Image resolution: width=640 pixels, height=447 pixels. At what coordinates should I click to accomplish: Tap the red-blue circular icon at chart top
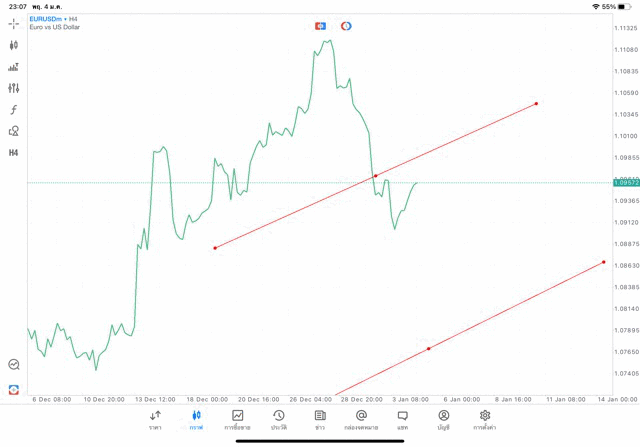(x=346, y=26)
